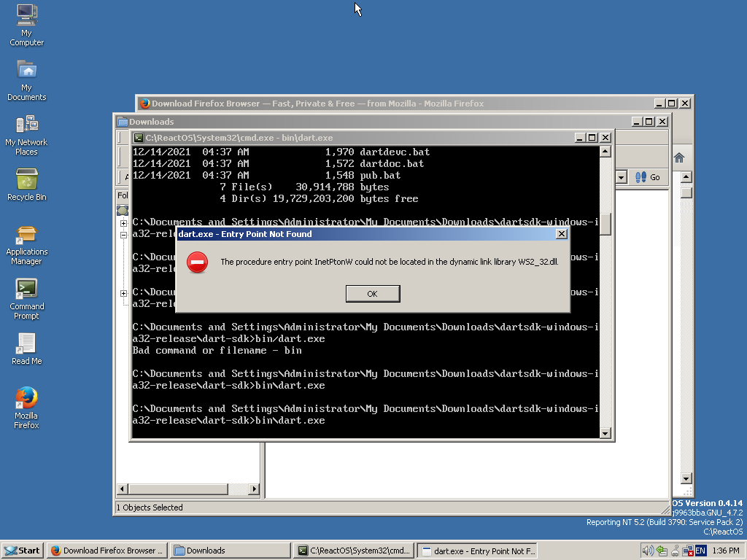747x560 pixels.
Task: Click cmd window scroll up arrow
Action: (x=605, y=152)
